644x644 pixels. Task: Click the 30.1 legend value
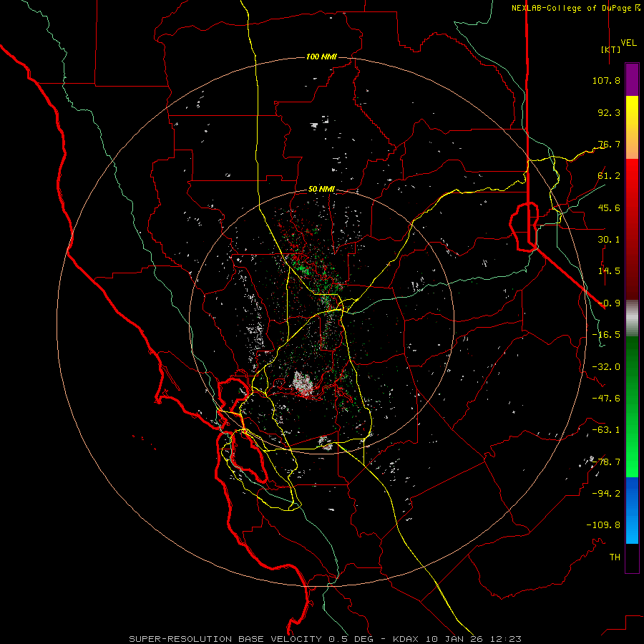coord(609,240)
